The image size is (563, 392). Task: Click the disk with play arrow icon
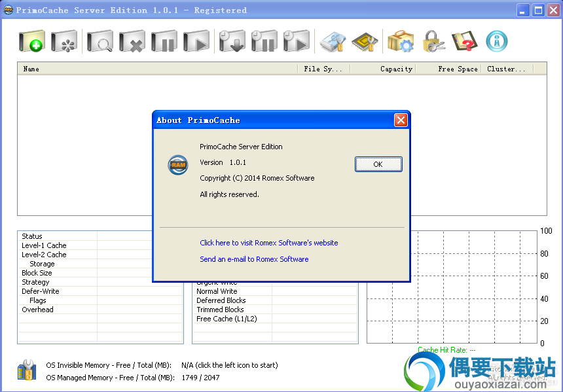click(x=196, y=41)
